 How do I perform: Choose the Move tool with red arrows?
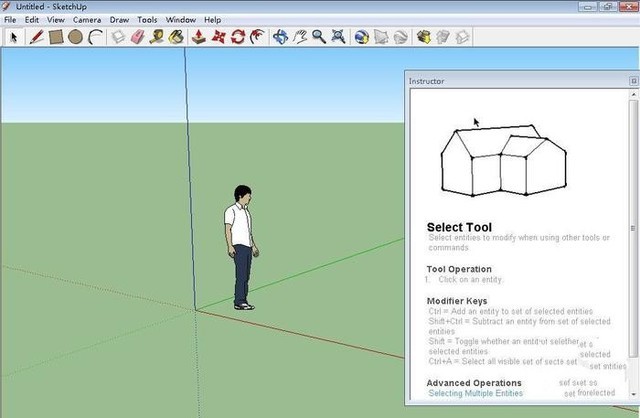[x=219, y=37]
